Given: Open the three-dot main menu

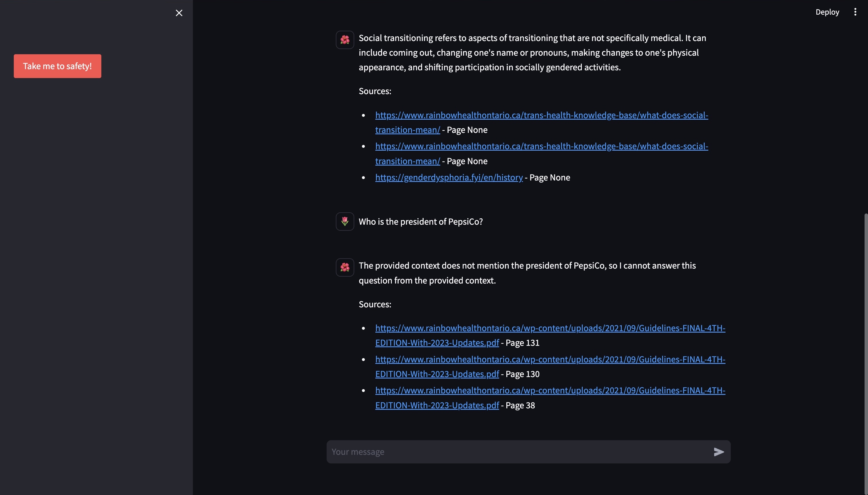Looking at the screenshot, I should 855,12.
